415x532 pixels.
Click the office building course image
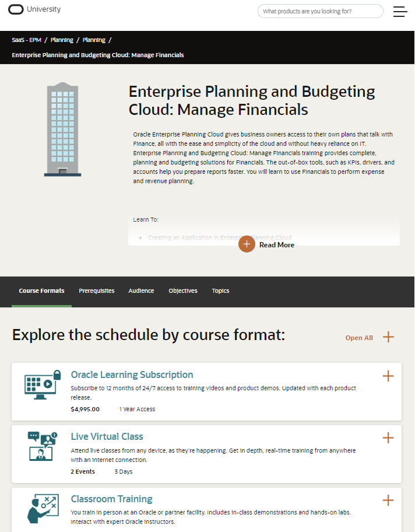click(63, 129)
